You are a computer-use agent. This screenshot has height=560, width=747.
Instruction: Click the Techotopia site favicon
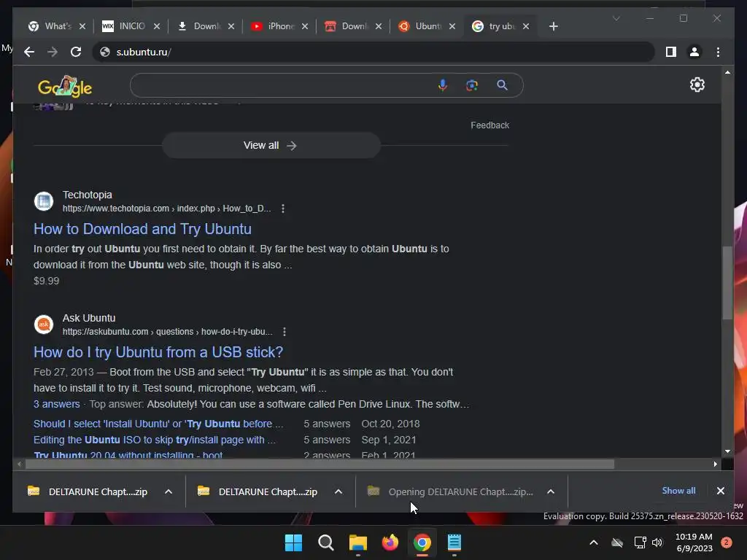(43, 201)
